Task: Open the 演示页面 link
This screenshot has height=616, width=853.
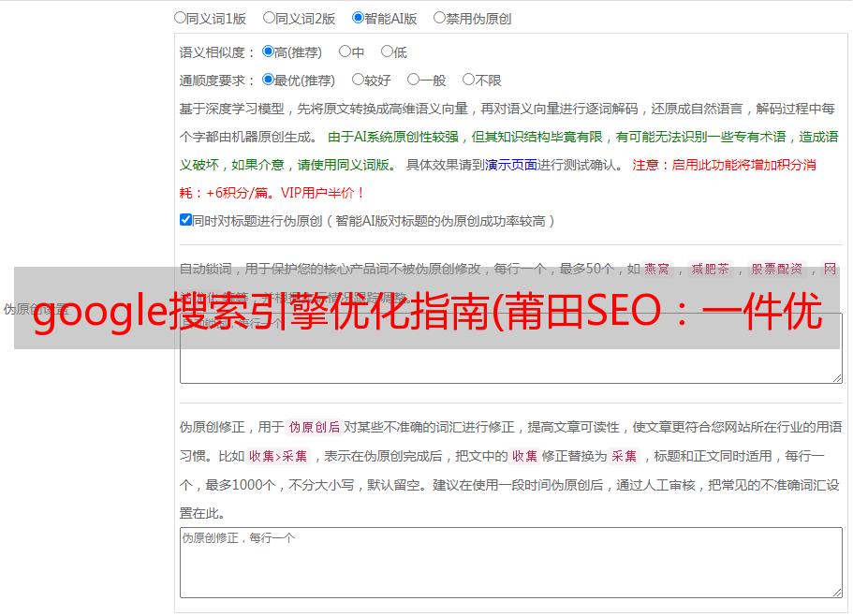Action: pyautogui.click(x=511, y=165)
